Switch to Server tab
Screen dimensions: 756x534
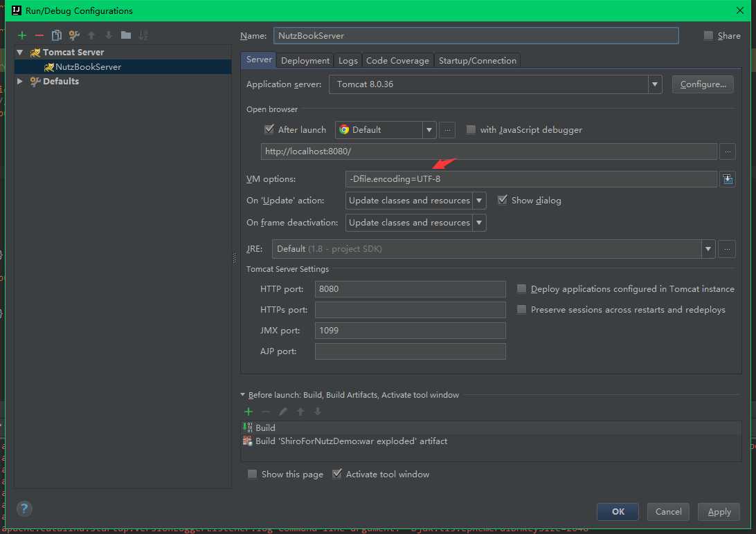pos(258,59)
